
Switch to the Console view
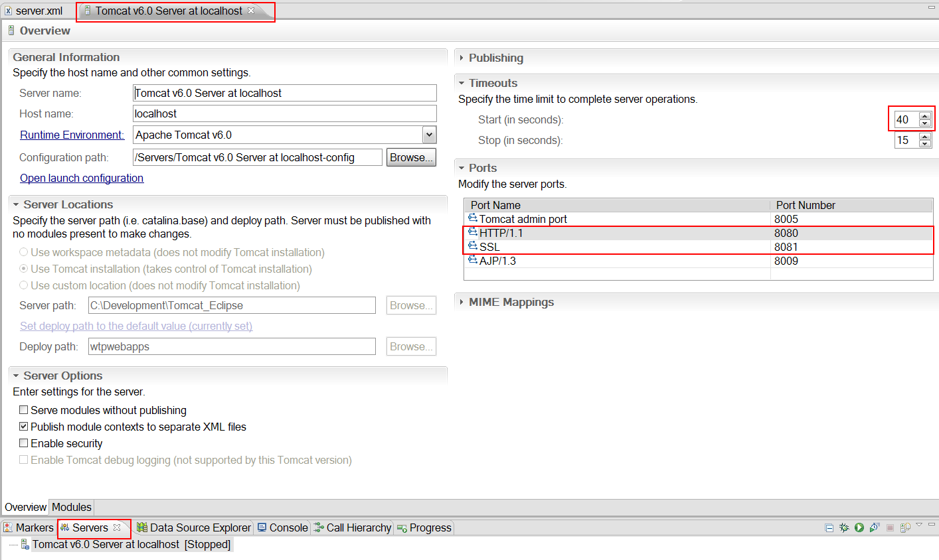(282, 527)
